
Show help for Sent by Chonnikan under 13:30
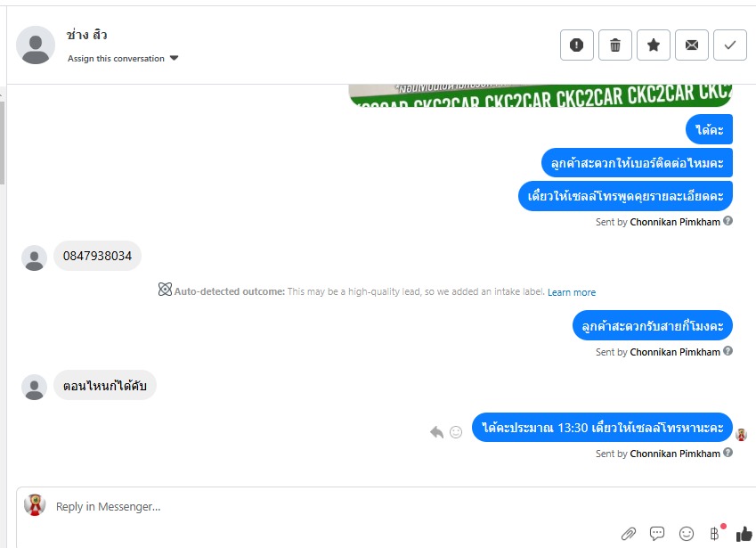coord(728,452)
